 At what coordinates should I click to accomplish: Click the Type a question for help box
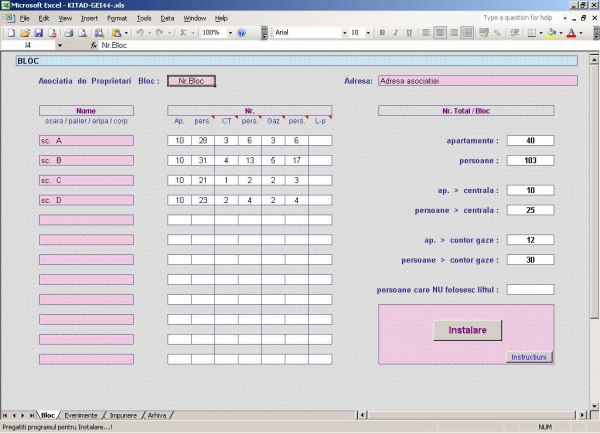pyautogui.click(x=522, y=18)
